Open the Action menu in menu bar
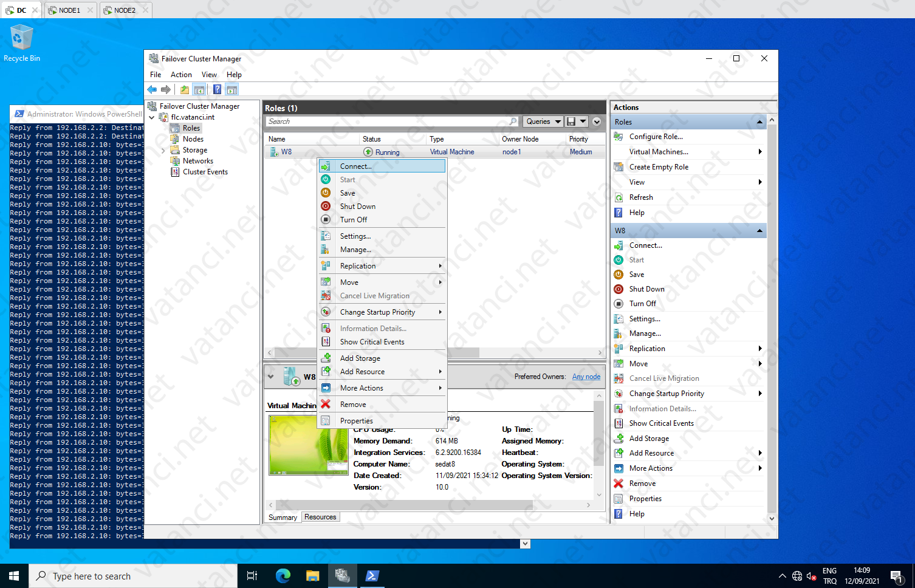Screen dimensions: 915x588 [x=181, y=75]
